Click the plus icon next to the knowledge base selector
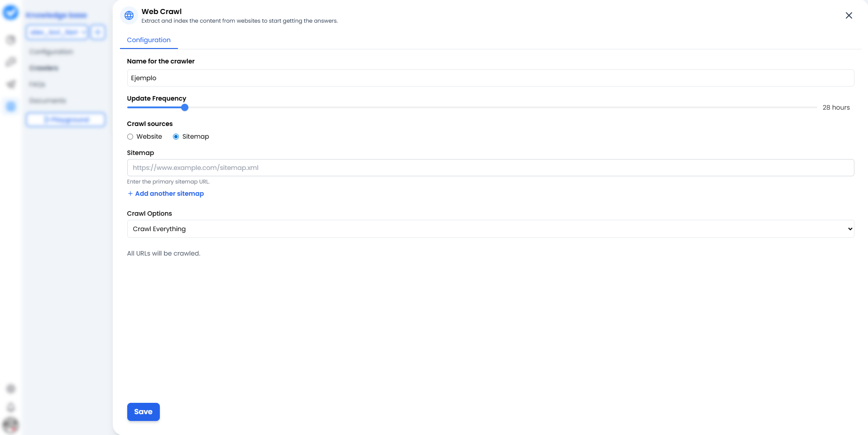 point(98,32)
